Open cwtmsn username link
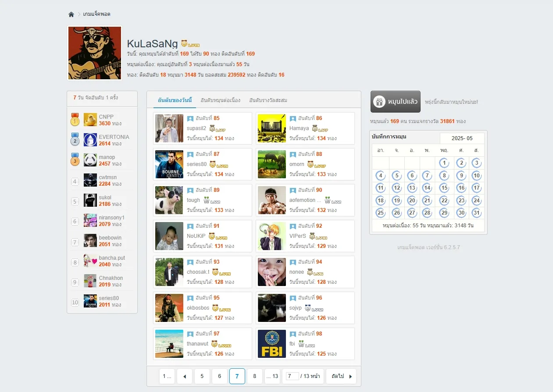This screenshot has height=392, width=553. pos(108,177)
